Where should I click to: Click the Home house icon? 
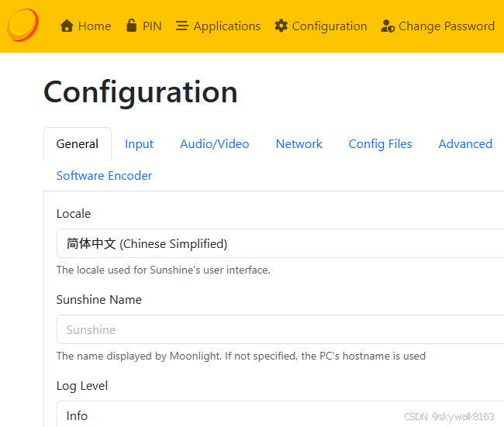[x=67, y=26]
